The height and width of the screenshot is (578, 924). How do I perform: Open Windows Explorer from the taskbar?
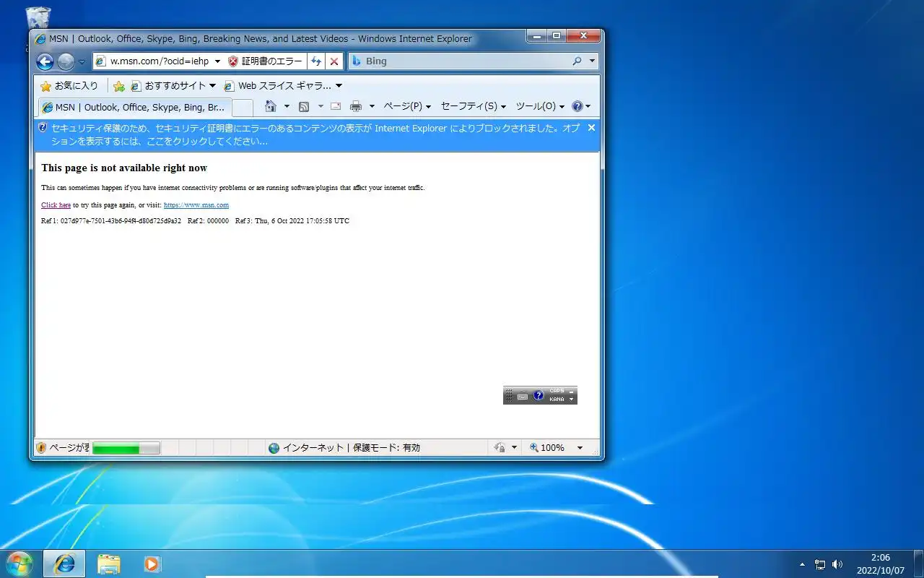click(x=108, y=564)
